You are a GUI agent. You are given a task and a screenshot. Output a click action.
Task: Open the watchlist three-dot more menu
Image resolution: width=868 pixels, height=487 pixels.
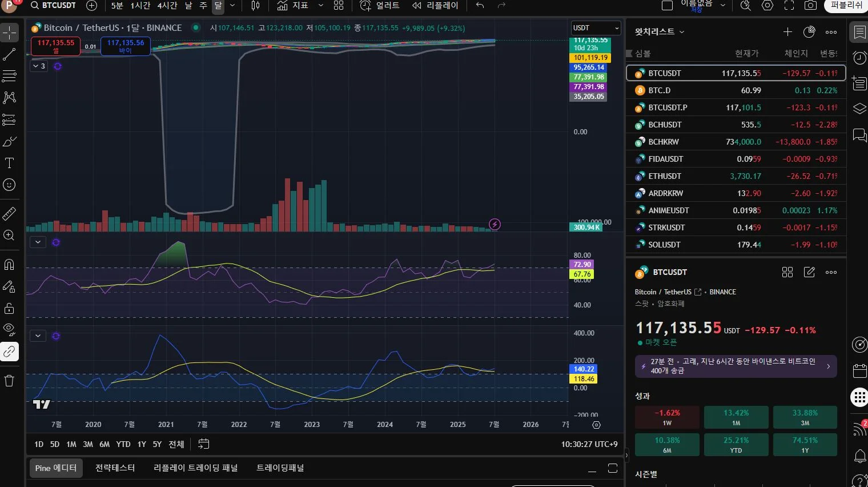[831, 32]
